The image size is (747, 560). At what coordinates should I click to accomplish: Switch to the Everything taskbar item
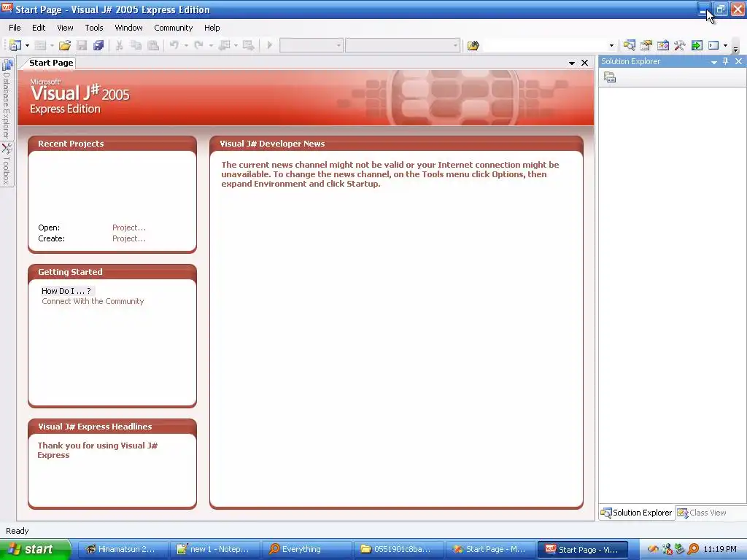(306, 549)
